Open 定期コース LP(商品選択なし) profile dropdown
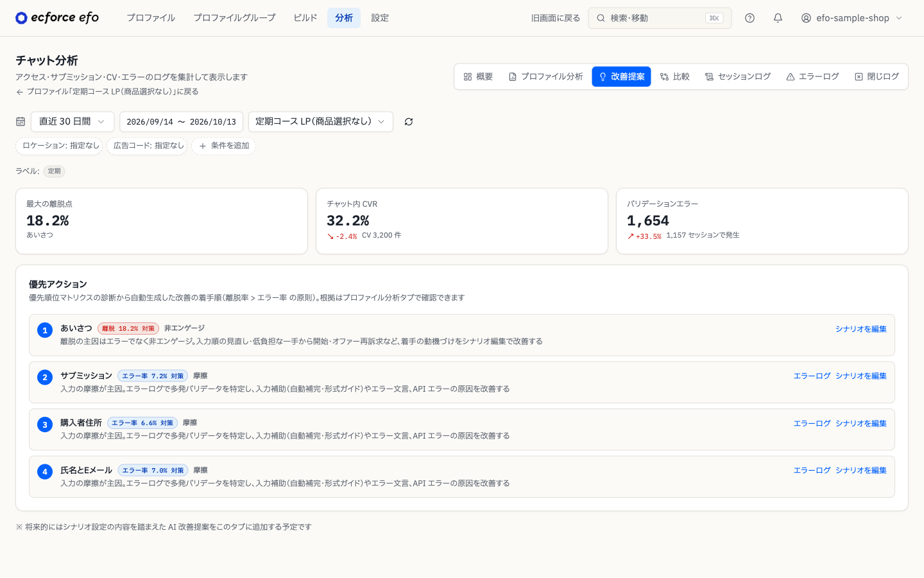This screenshot has width=924, height=578. tap(320, 121)
